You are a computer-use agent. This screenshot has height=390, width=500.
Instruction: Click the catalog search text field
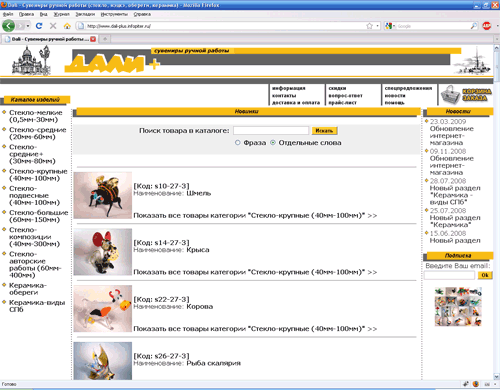coord(271,130)
